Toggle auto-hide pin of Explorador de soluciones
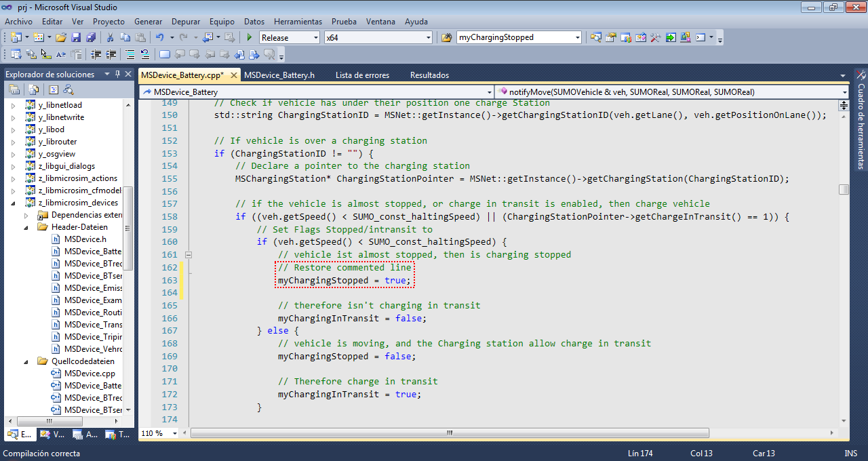Image resolution: width=868 pixels, height=461 pixels. [117, 75]
